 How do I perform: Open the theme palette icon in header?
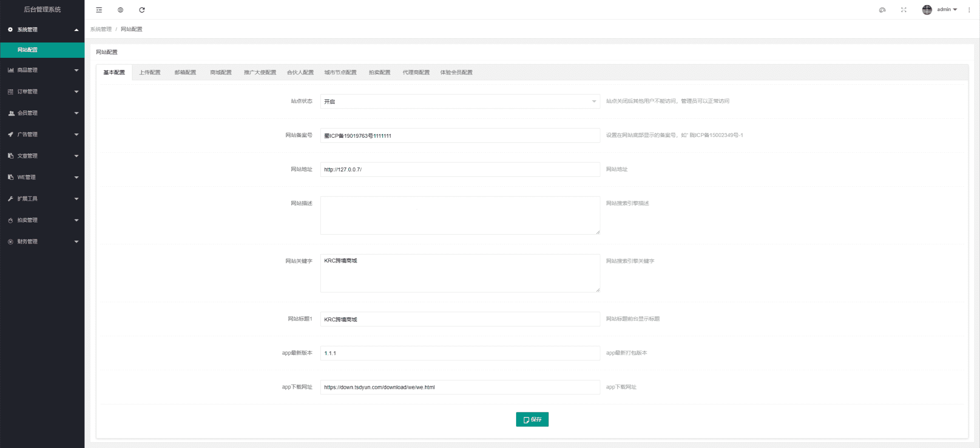click(x=882, y=10)
